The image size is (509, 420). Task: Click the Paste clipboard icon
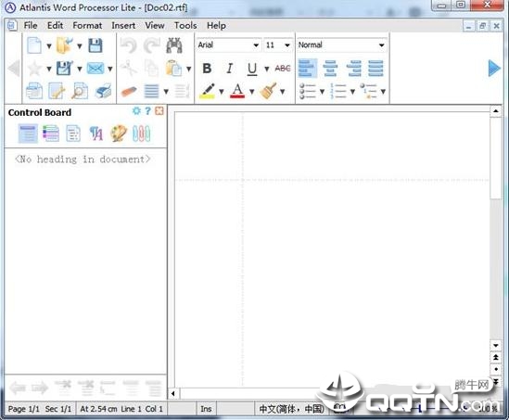[173, 69]
